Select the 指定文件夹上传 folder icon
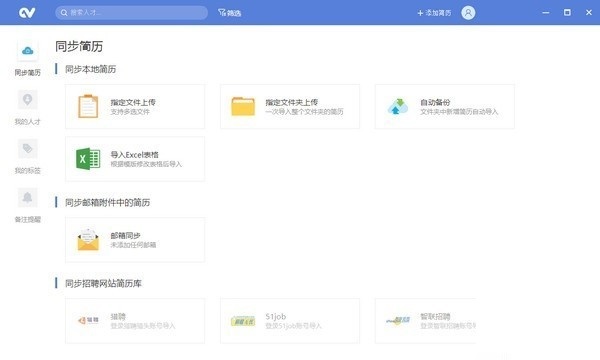The height and width of the screenshot is (360, 600). coord(243,106)
